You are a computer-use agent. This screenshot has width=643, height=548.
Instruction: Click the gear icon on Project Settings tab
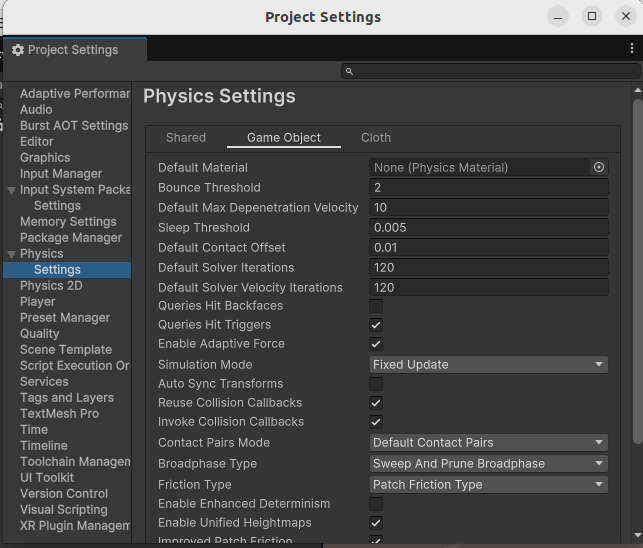point(18,50)
